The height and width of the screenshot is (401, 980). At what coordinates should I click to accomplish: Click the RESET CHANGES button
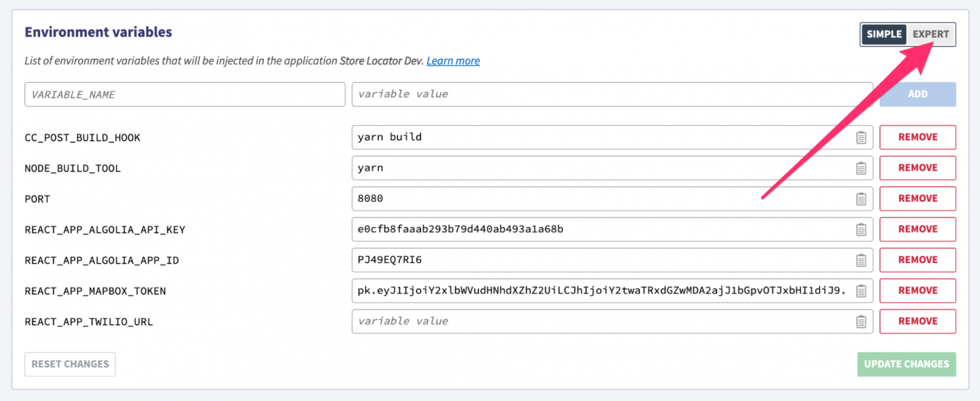point(70,364)
